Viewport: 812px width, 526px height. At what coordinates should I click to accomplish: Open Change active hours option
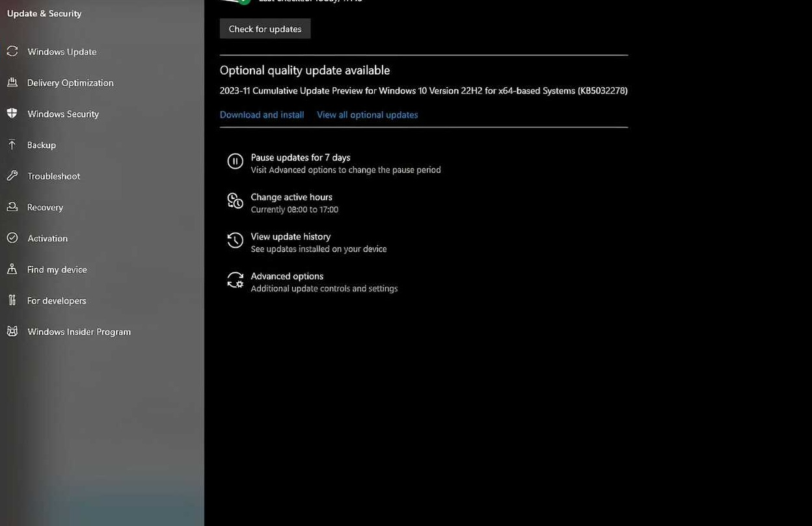[x=291, y=197]
